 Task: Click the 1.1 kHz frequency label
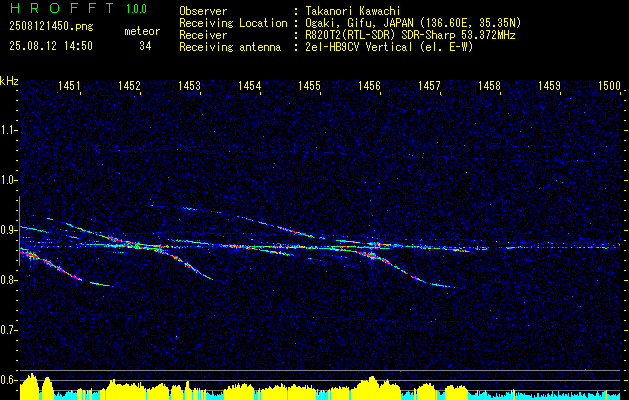point(9,130)
